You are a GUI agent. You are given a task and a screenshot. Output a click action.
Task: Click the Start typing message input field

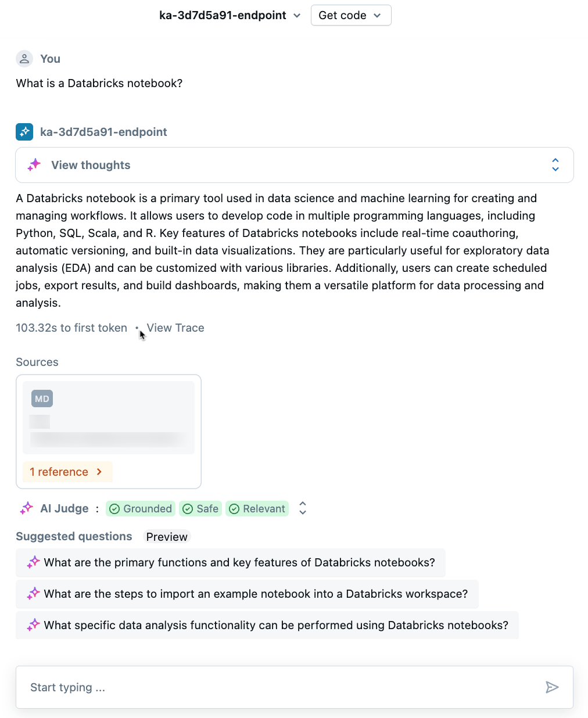pos(279,687)
